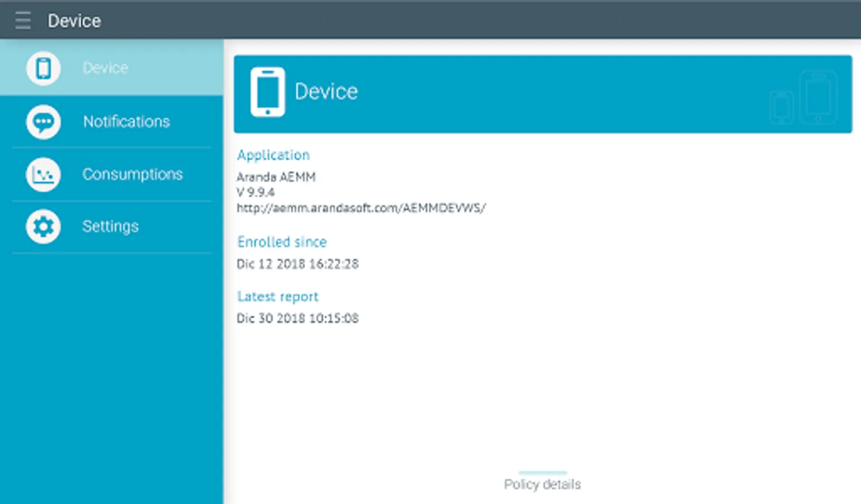Click the Application section heading
This screenshot has height=504, width=861.
[x=274, y=155]
